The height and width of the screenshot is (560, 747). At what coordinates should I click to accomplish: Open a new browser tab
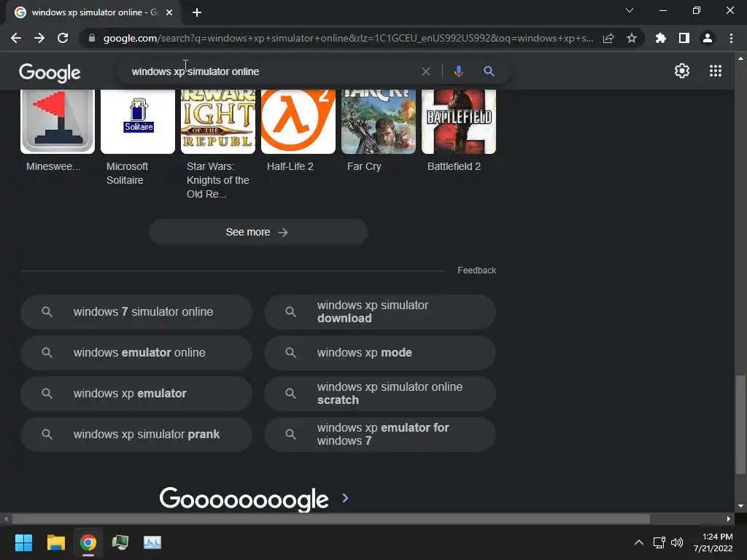pyautogui.click(x=197, y=12)
